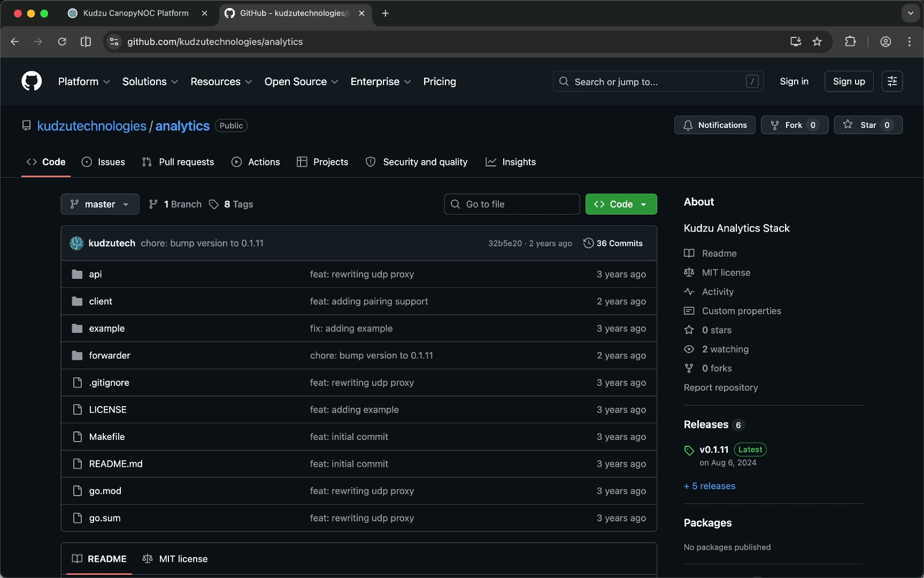Open the browser extensions puzzle icon

point(850,42)
